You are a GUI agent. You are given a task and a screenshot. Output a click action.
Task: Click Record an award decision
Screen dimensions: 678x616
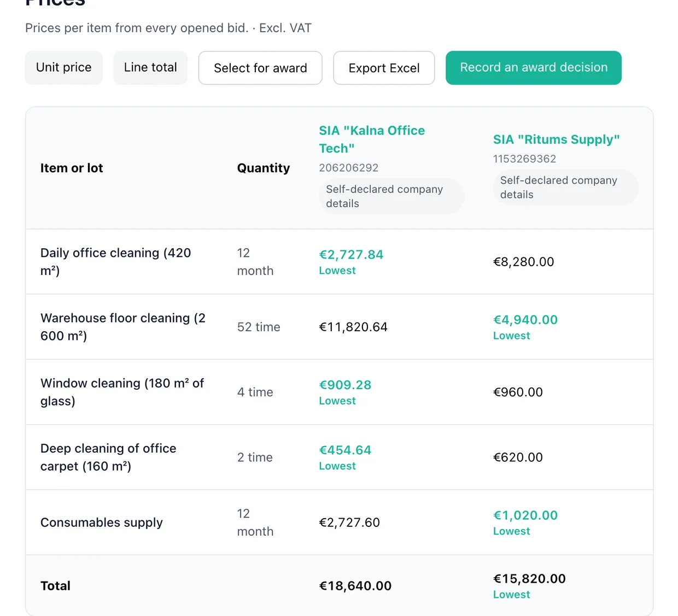pos(534,68)
